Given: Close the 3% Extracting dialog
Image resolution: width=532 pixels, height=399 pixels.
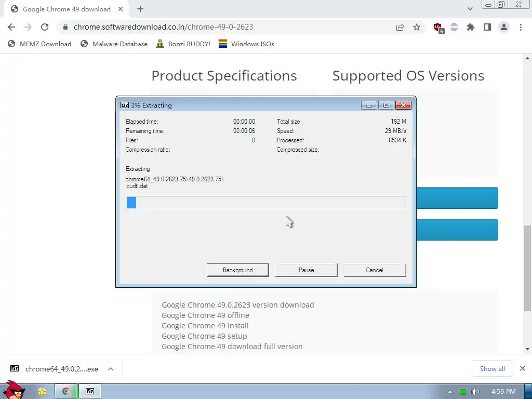Looking at the screenshot, I should click(403, 105).
